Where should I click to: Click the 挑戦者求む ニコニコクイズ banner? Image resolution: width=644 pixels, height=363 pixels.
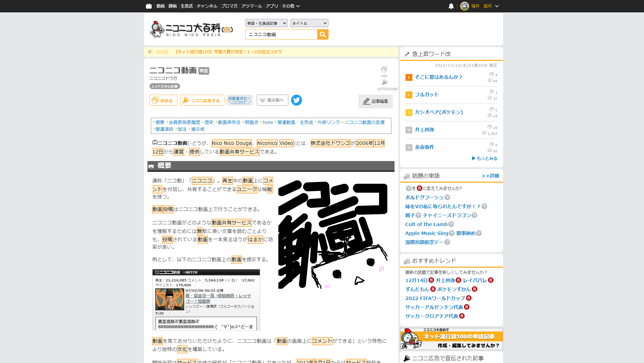point(240,100)
